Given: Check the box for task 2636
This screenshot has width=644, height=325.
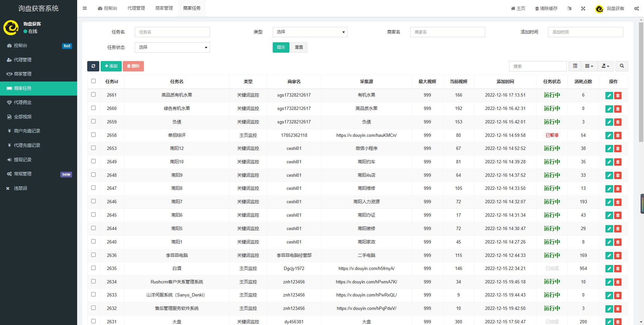Looking at the screenshot, I should pos(93,255).
